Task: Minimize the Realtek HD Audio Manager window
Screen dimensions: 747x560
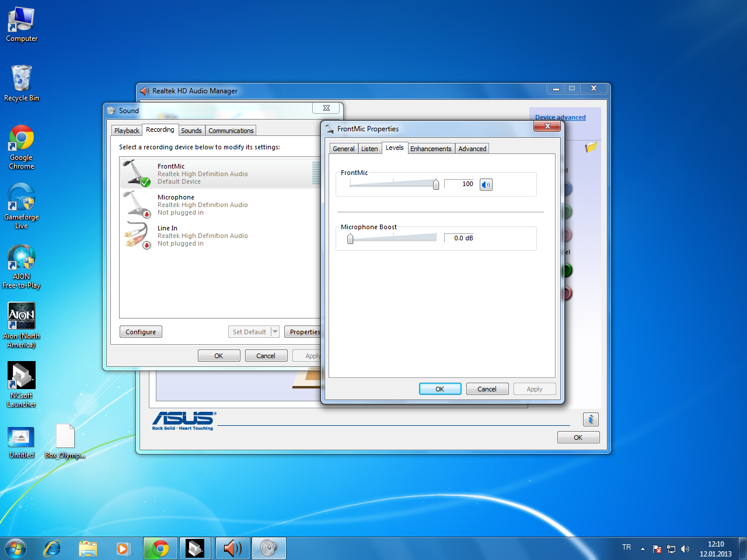Action: [x=556, y=89]
